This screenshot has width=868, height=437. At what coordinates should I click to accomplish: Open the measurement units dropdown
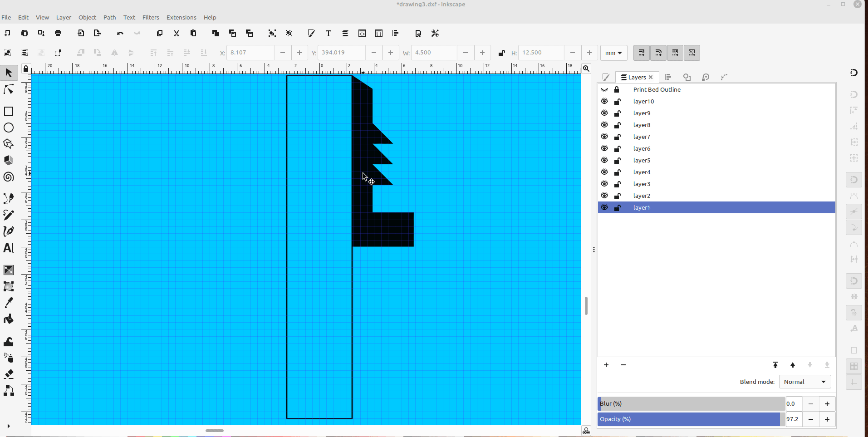(613, 53)
